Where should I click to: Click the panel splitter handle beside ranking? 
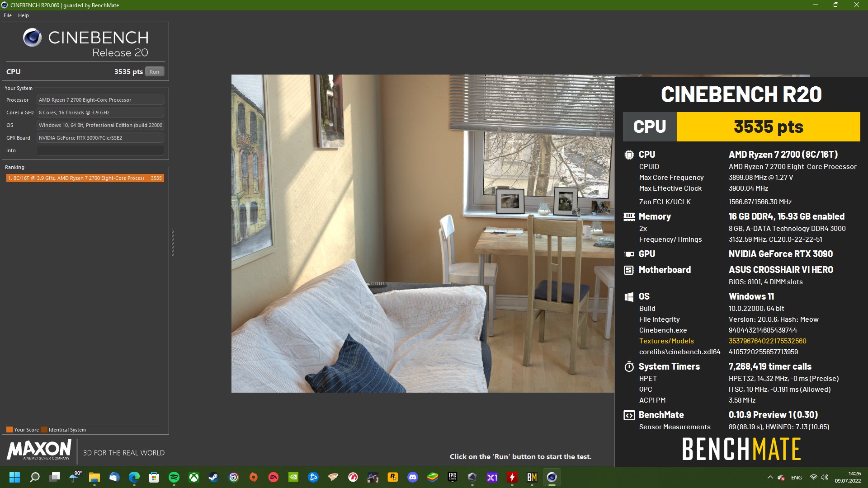(x=173, y=243)
